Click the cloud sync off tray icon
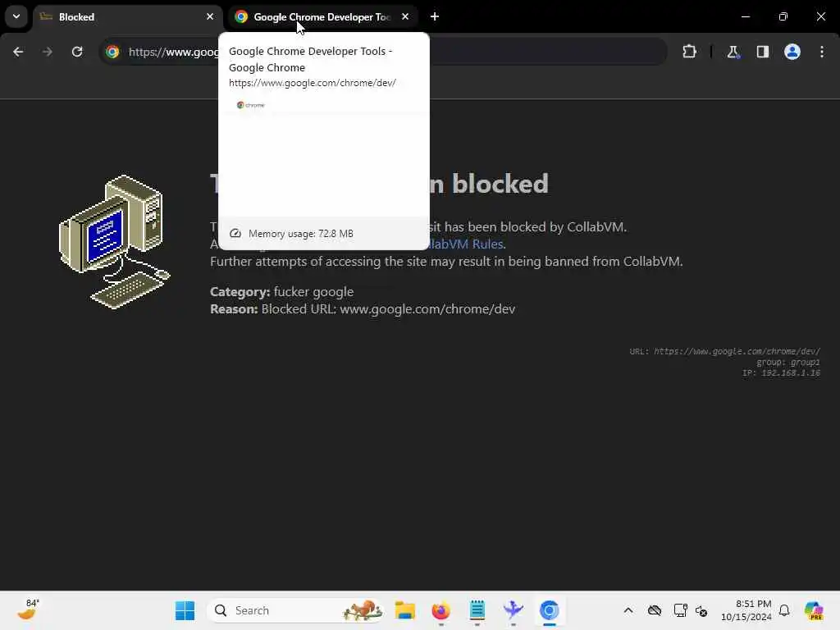840x630 pixels. point(655,610)
